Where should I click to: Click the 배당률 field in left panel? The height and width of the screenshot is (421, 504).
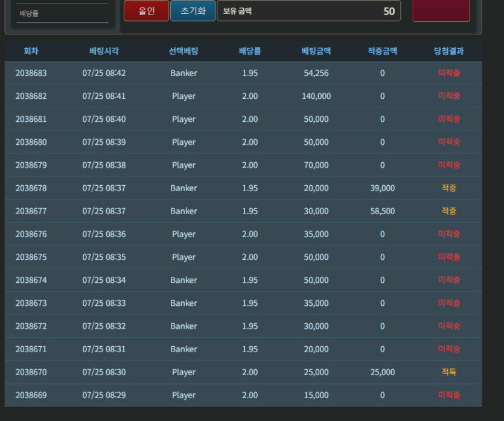[63, 13]
